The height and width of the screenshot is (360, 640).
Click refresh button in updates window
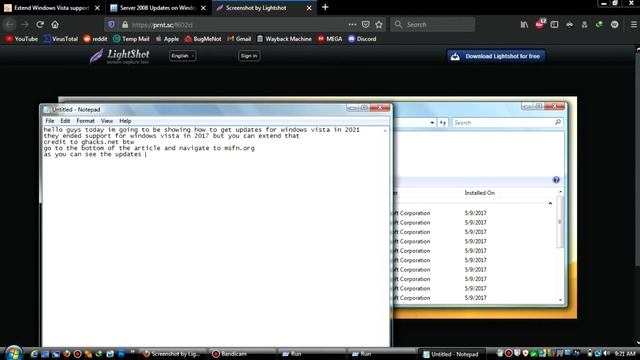point(443,122)
